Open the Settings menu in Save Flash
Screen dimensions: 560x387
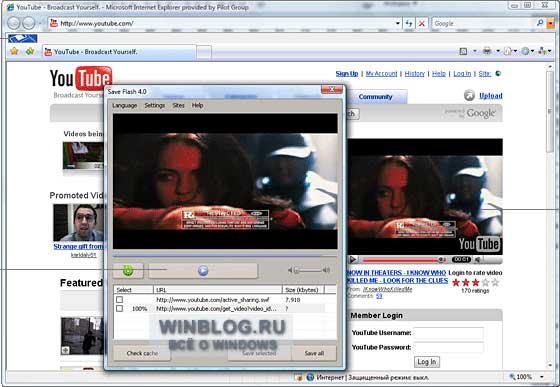(x=155, y=105)
